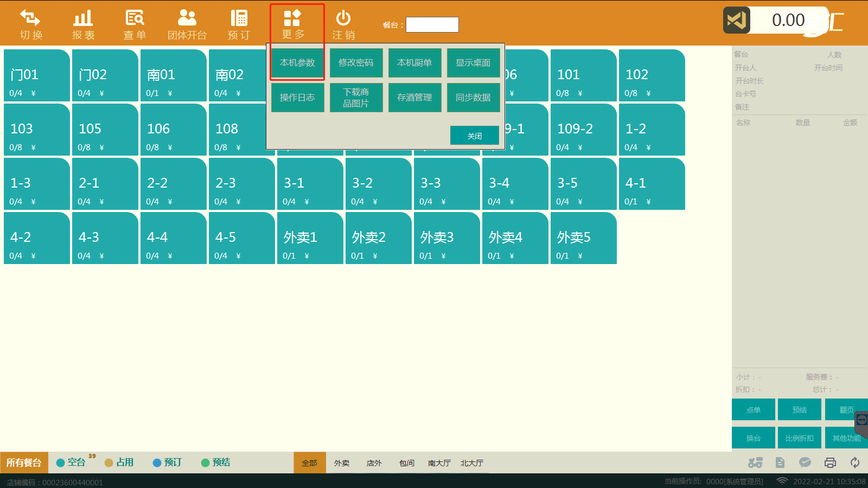The height and width of the screenshot is (488, 868).
Task: Select table 南01
Action: click(174, 75)
